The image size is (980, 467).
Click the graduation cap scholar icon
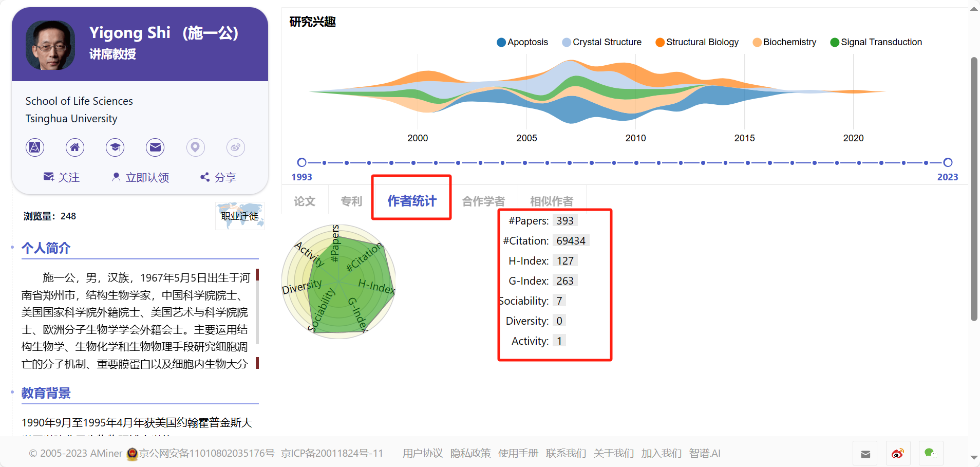click(x=115, y=147)
